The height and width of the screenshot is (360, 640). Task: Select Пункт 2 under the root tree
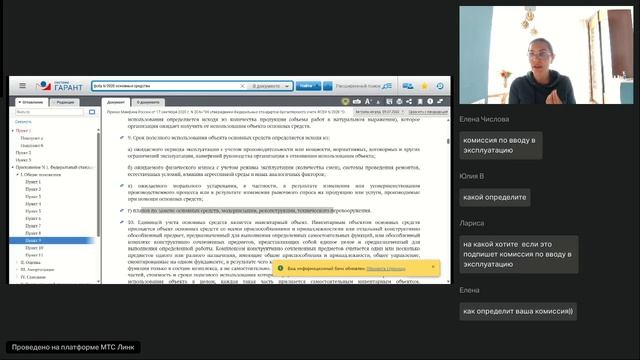click(23, 153)
